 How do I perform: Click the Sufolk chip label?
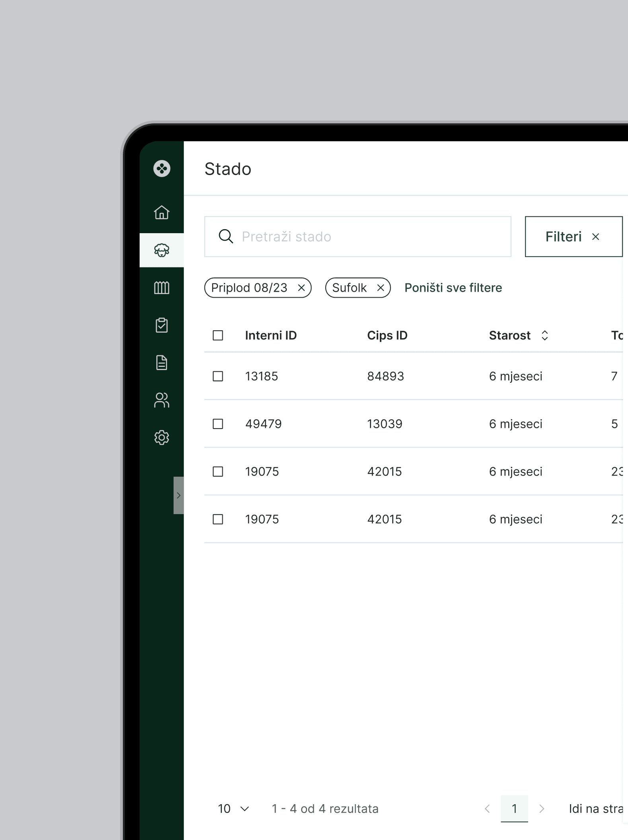click(x=349, y=288)
